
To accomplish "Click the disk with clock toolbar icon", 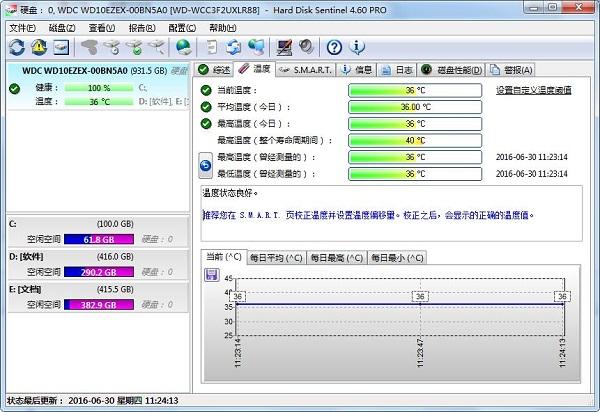I will 112,47.
